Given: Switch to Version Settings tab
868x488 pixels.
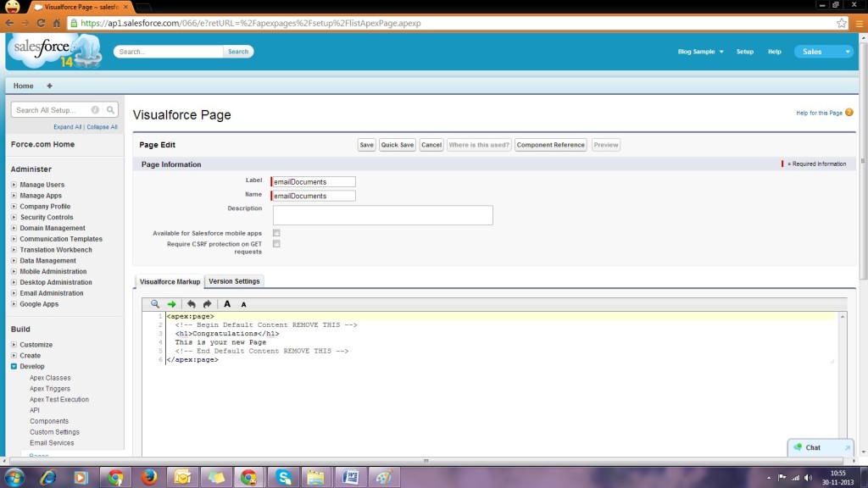Looking at the screenshot, I should tap(234, 281).
